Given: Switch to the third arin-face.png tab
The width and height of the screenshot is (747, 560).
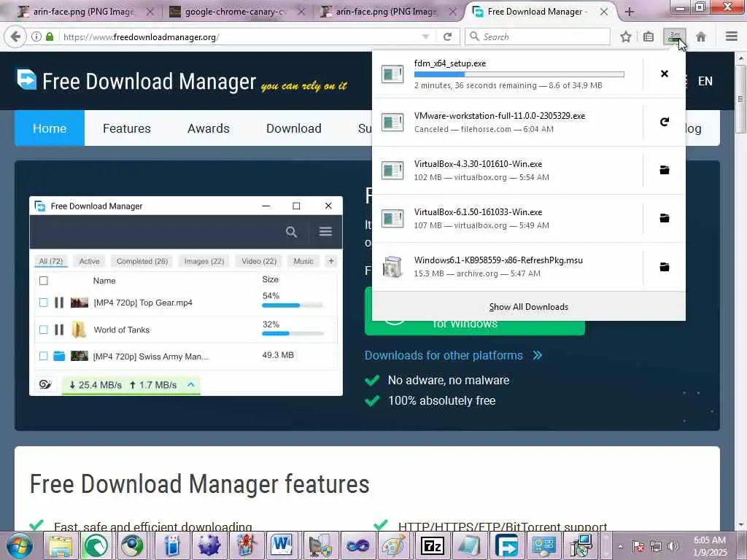Looking at the screenshot, I should [x=386, y=12].
